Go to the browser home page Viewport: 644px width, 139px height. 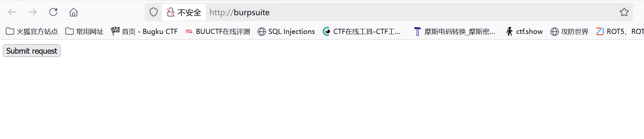click(x=73, y=12)
